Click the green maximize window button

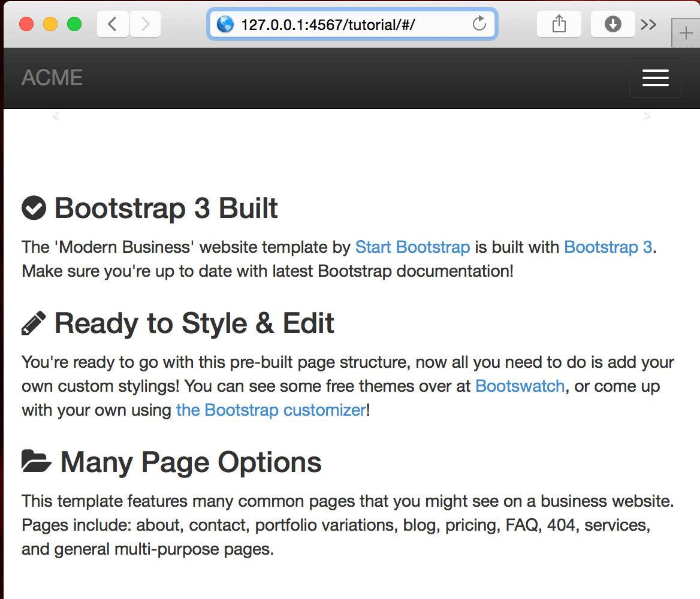(74, 24)
